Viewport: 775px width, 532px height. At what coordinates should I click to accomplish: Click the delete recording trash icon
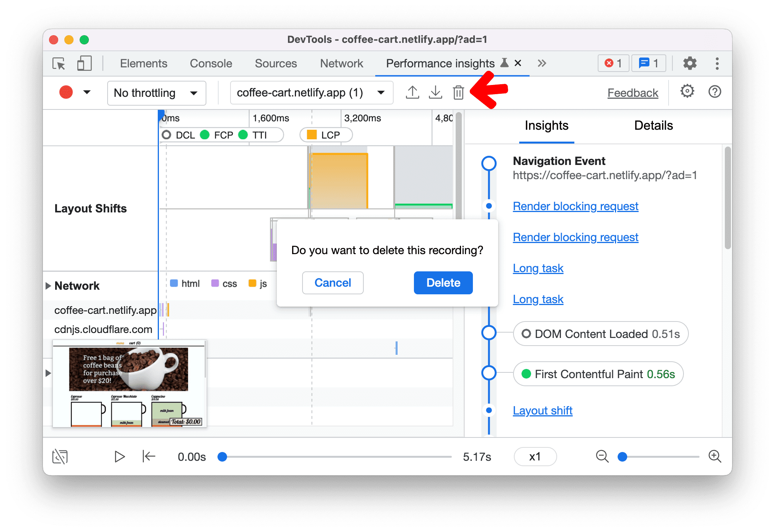(459, 92)
